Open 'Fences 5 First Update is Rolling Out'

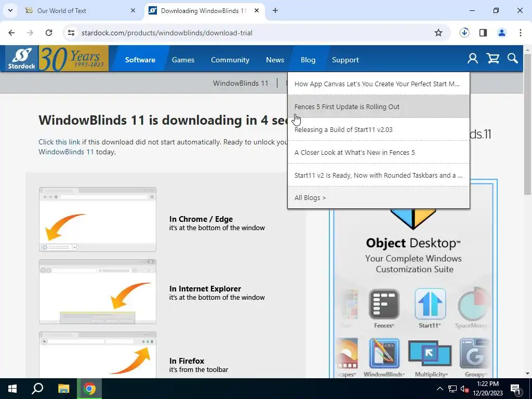point(379,107)
